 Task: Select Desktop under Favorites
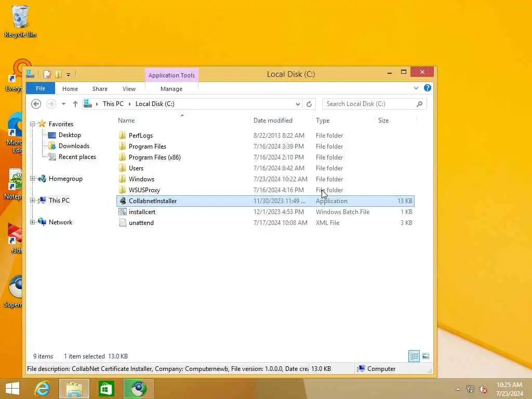[70, 135]
